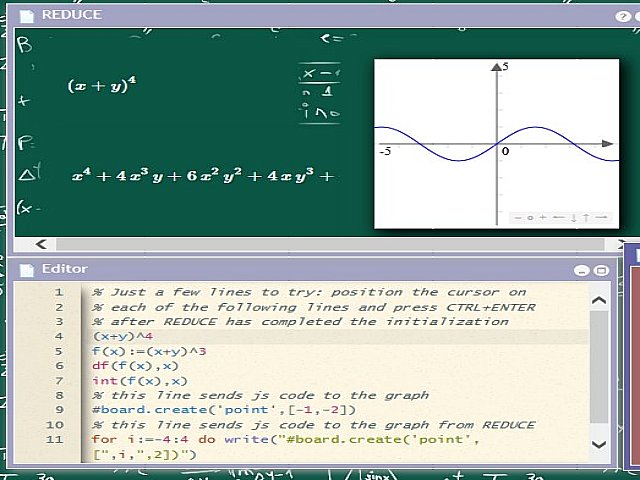
Task: Pan the graph right with right arrow
Action: pos(601,218)
